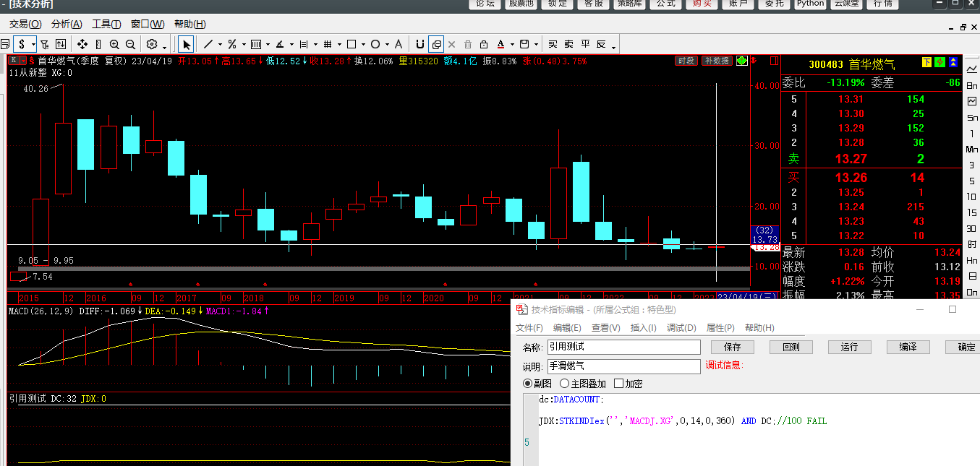This screenshot has height=466, width=980.
Task: Expand the grid tool dropdown arrow
Action: point(338,44)
